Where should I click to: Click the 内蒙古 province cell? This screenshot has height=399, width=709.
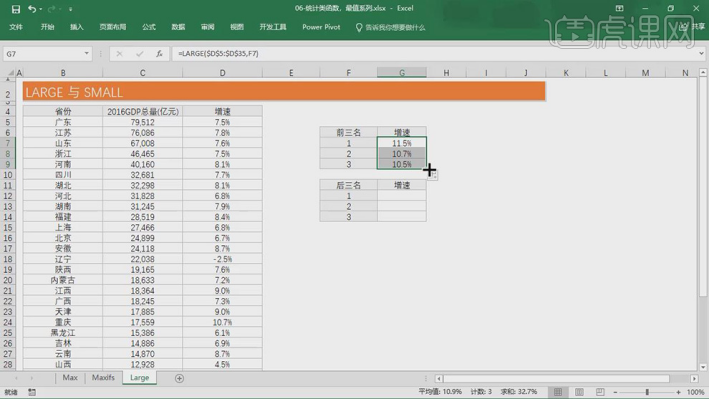pos(63,280)
